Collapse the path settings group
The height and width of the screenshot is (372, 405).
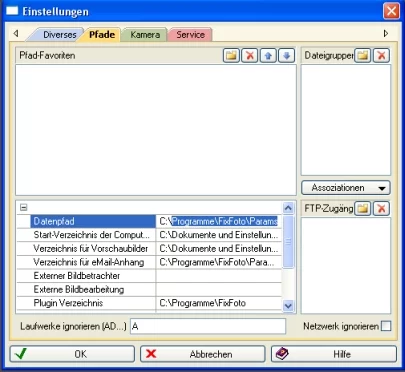click(23, 207)
